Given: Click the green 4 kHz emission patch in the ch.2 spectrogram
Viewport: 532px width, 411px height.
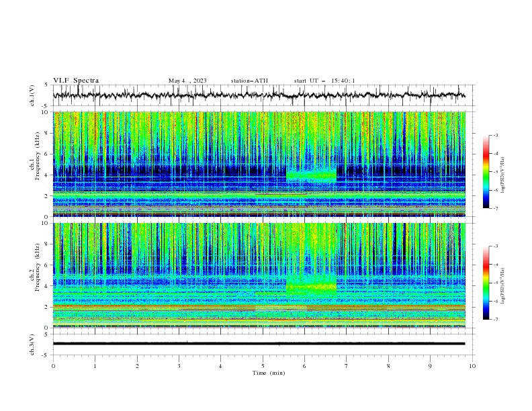Looking at the screenshot, I should click(x=311, y=287).
